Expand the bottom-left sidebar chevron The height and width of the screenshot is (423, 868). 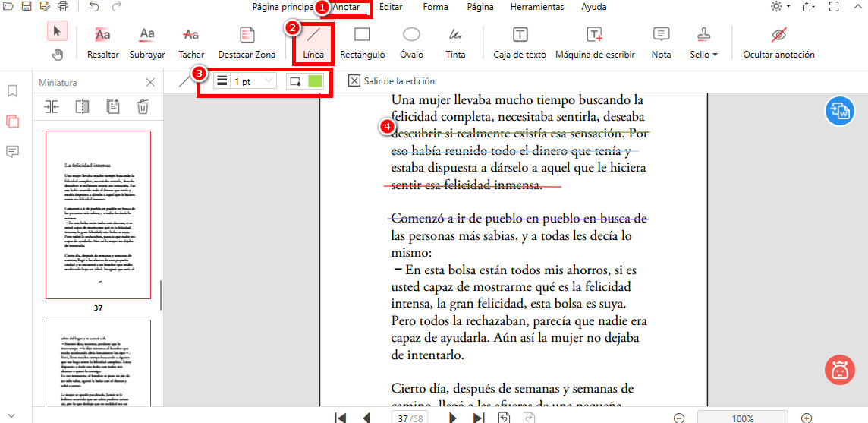(12, 415)
